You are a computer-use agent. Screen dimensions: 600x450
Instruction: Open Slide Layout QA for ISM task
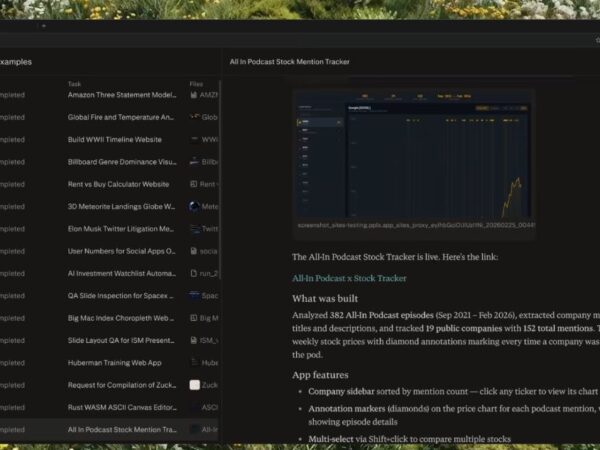pos(121,341)
